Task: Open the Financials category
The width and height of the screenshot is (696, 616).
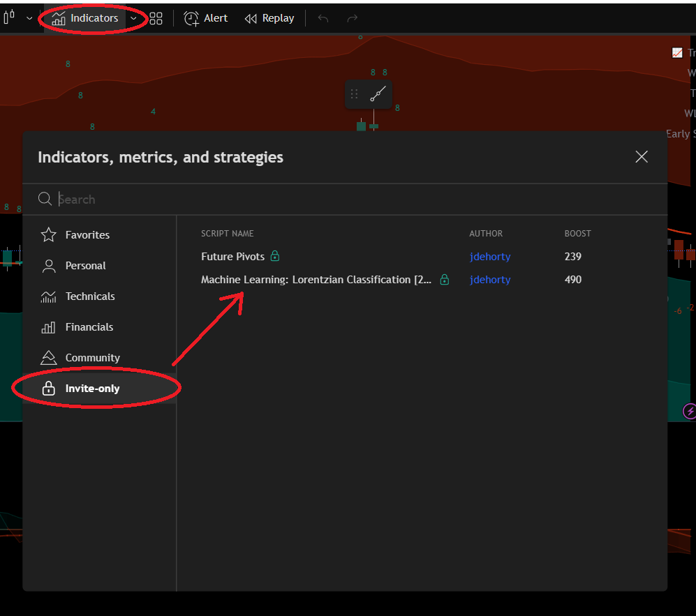Action: click(x=89, y=327)
